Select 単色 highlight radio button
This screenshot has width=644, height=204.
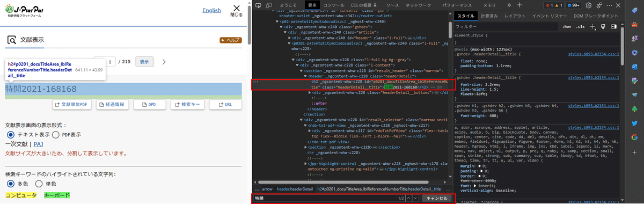(38, 184)
